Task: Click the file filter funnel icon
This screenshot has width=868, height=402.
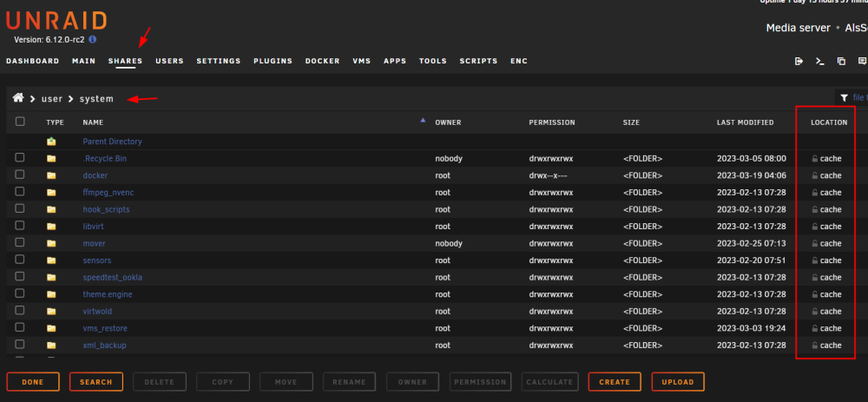Action: pos(844,98)
